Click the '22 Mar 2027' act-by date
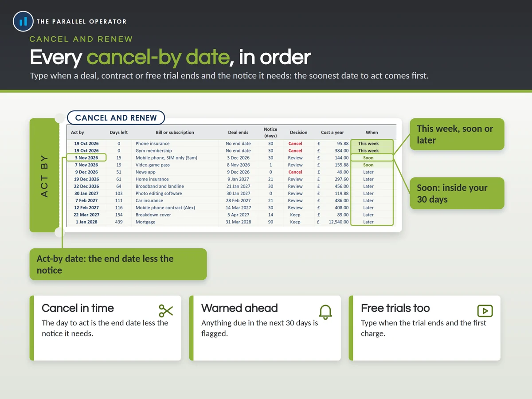 (x=86, y=215)
